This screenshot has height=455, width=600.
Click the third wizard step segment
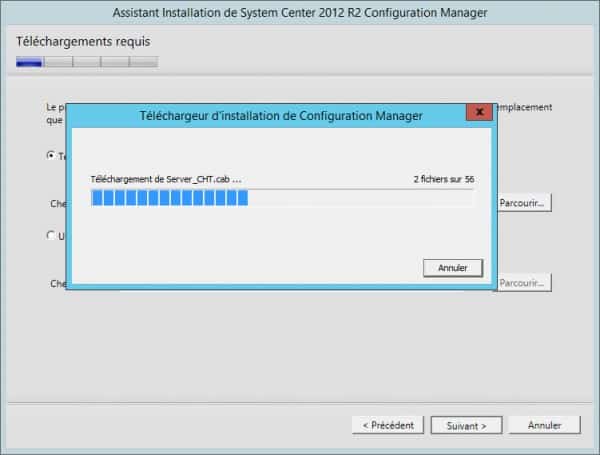[87, 61]
